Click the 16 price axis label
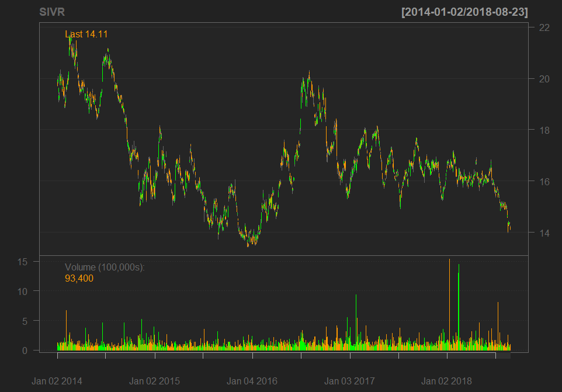The height and width of the screenshot is (392, 562). [544, 182]
